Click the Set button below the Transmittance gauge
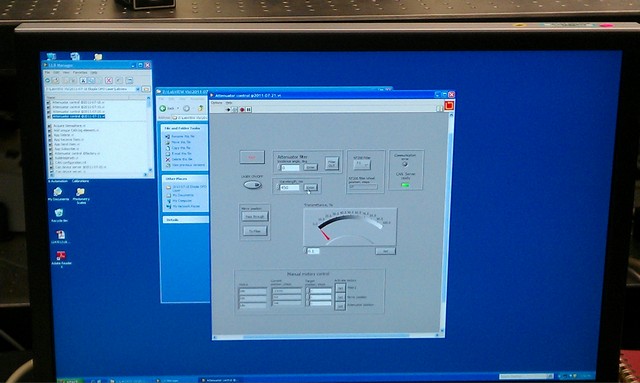This screenshot has height=383, width=640. pos(385,251)
